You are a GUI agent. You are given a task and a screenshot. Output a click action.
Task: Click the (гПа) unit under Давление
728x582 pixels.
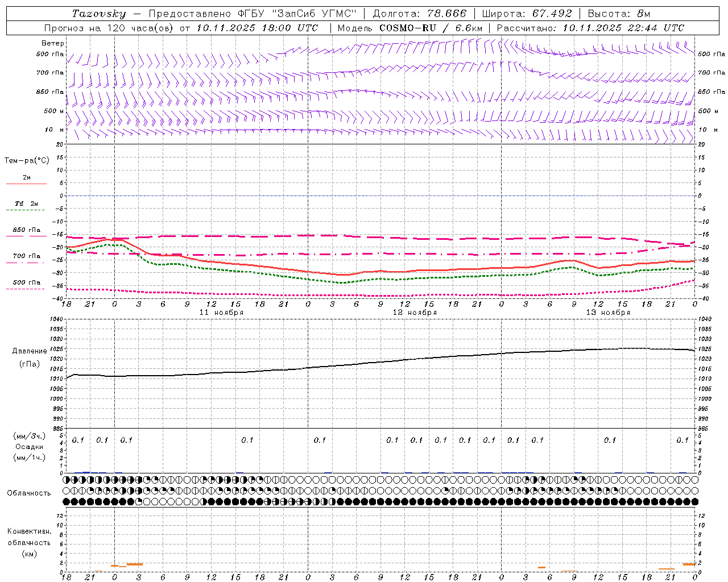pos(30,364)
